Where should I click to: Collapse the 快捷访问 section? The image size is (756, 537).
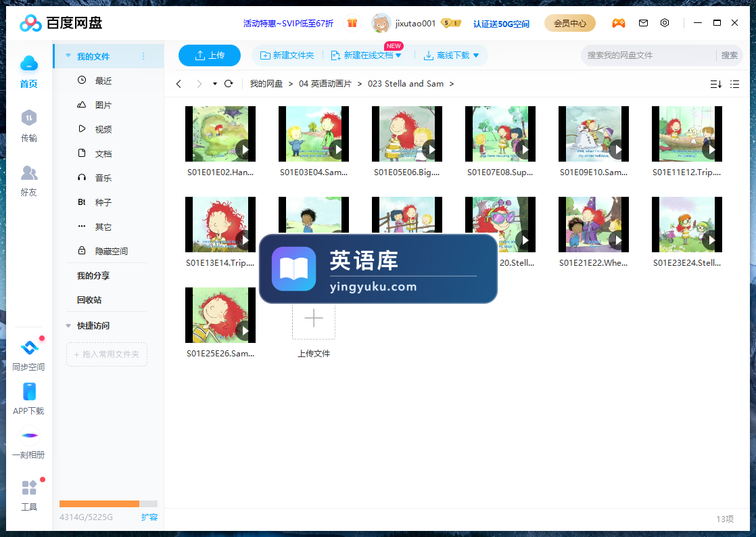coord(68,326)
